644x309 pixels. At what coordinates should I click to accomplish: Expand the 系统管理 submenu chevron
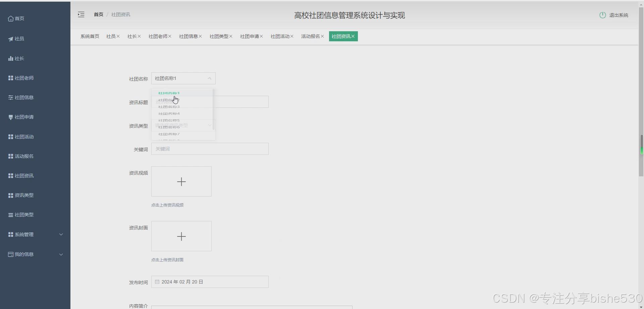[x=61, y=234]
